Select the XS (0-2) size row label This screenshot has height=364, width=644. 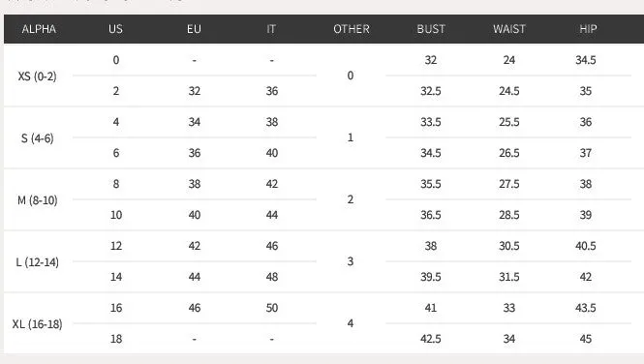pos(38,76)
